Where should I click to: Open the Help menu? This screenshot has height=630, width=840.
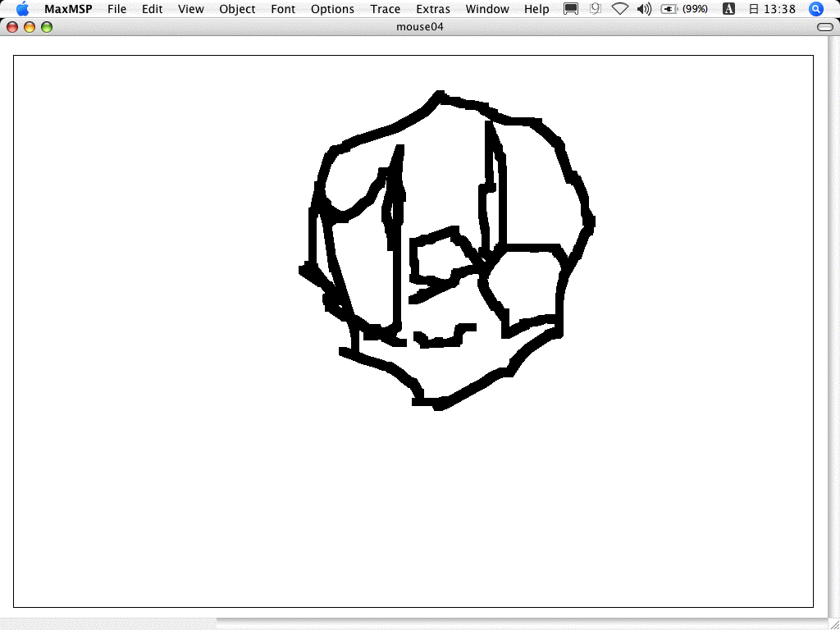[536, 9]
